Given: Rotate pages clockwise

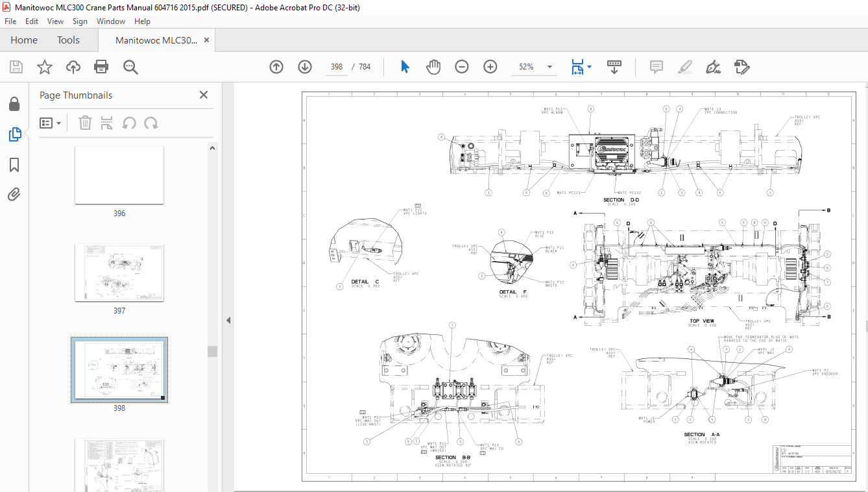Looking at the screenshot, I should [x=151, y=123].
